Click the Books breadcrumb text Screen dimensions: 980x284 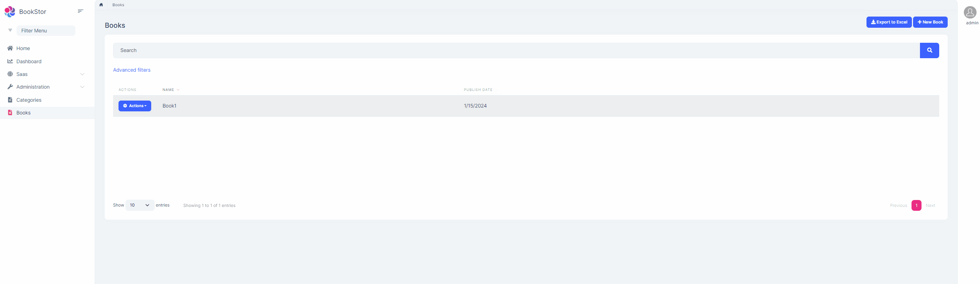118,5
